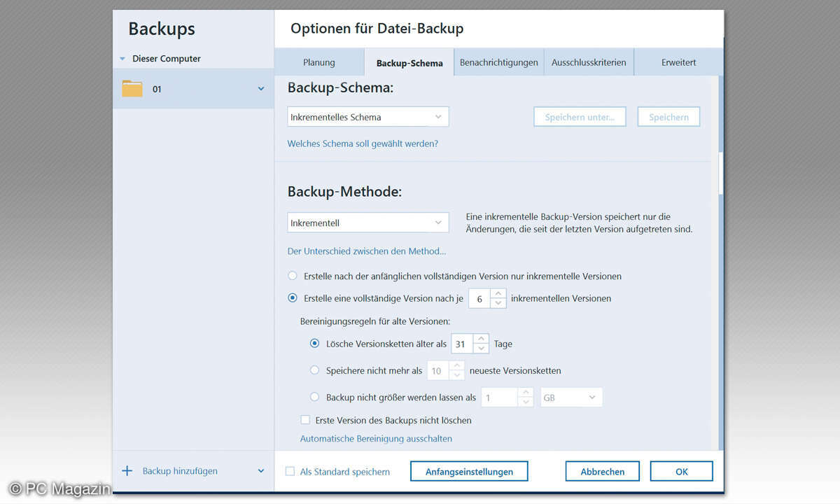Go to the Ausschlusskriterien tab
The image size is (840, 504).
pos(589,62)
